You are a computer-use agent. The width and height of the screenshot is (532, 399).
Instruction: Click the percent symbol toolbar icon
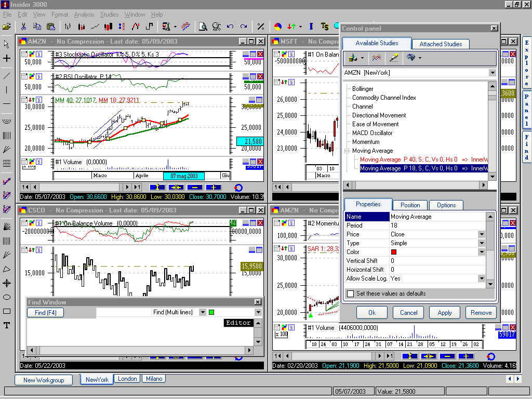pyautogui.click(x=261, y=26)
